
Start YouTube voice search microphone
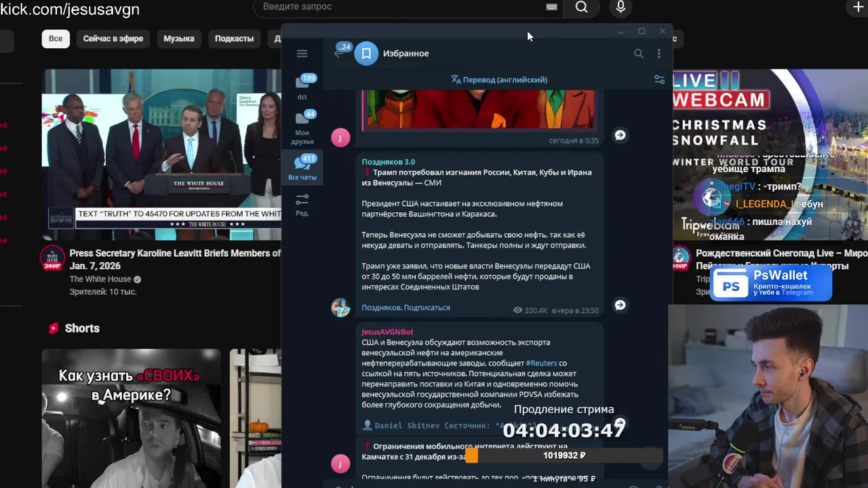tap(620, 7)
